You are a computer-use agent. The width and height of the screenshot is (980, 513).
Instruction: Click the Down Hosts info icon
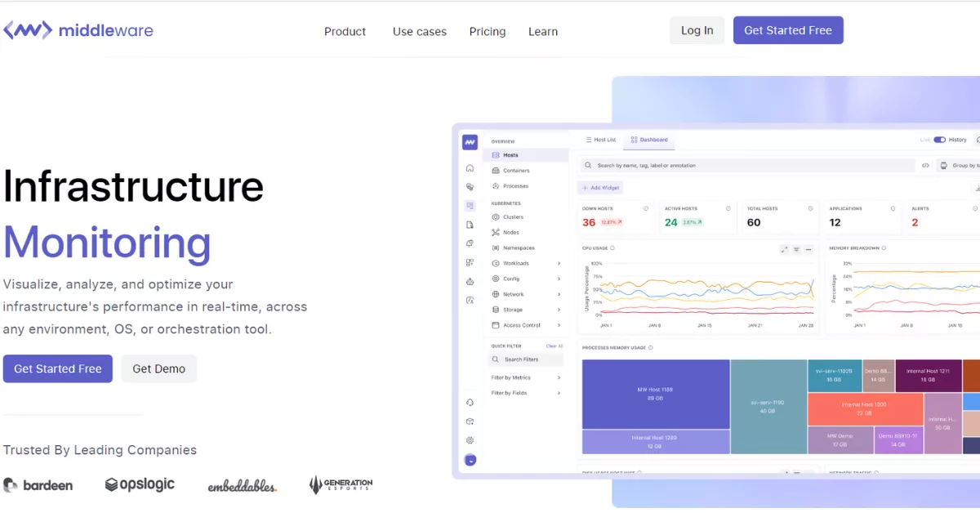click(646, 208)
